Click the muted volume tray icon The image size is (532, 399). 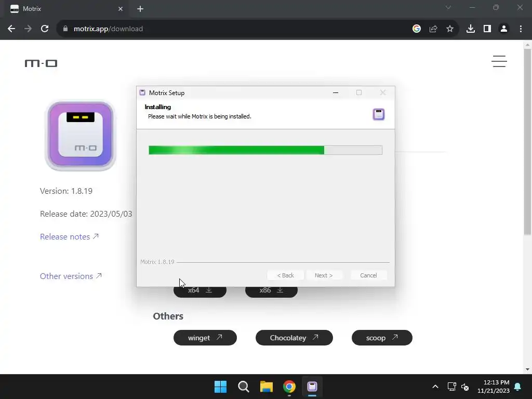[x=465, y=387]
